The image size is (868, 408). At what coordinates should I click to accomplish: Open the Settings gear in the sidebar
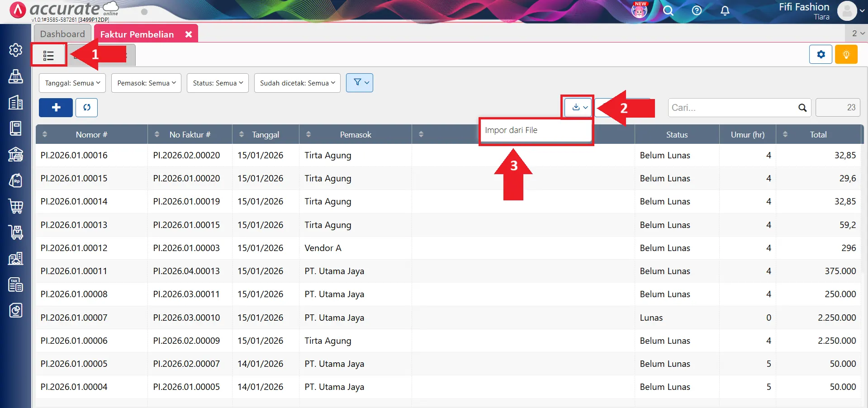[16, 50]
